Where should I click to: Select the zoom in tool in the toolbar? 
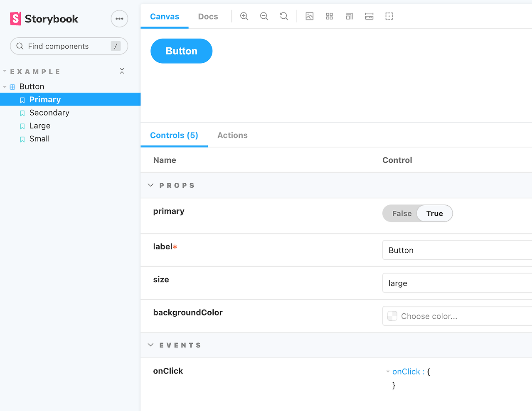244,16
